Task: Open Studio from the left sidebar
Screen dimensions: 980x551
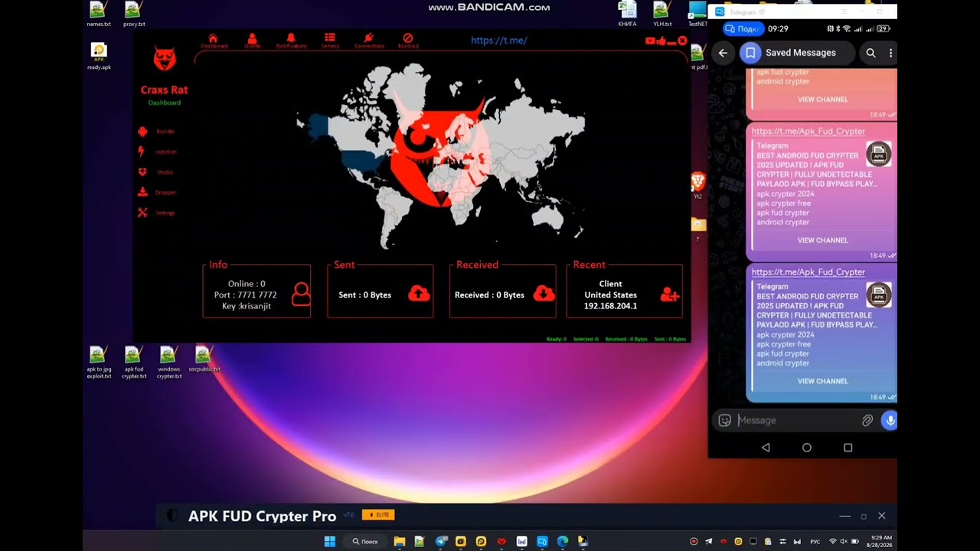Action: [155, 172]
